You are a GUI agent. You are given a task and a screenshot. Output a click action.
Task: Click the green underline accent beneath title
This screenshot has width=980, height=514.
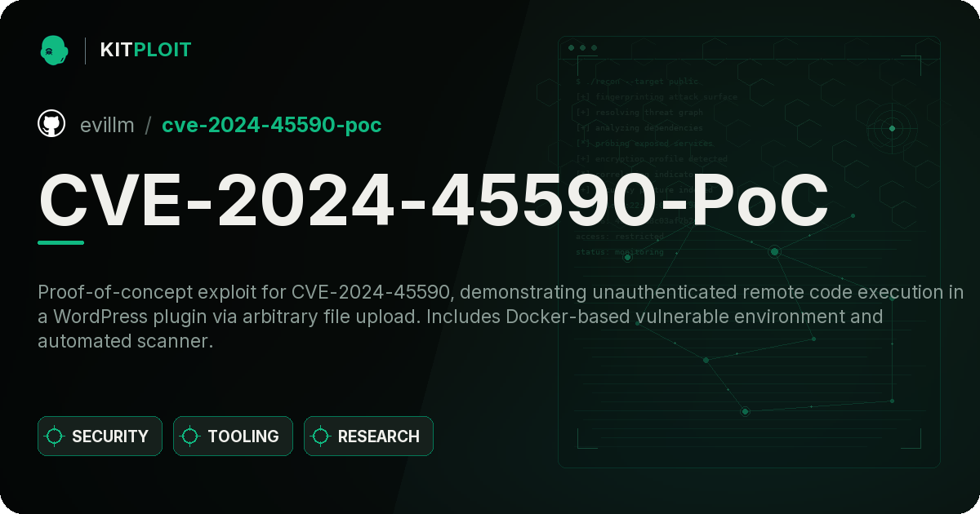(x=61, y=242)
